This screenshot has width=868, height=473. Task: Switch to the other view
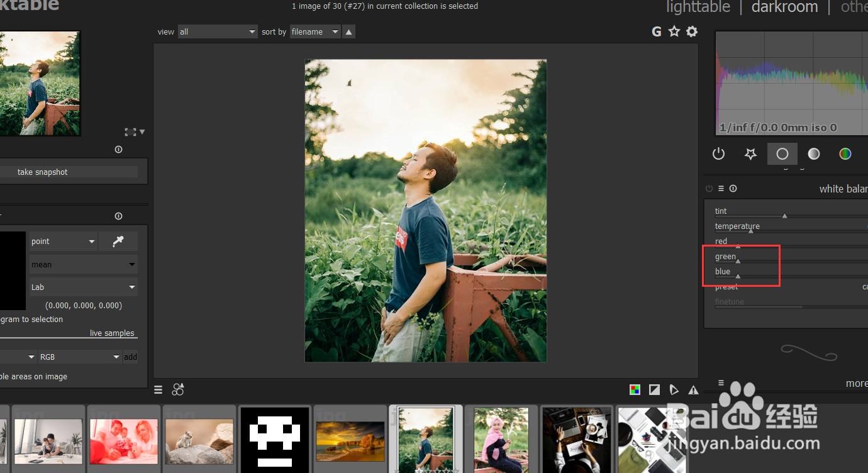pyautogui.click(x=854, y=7)
